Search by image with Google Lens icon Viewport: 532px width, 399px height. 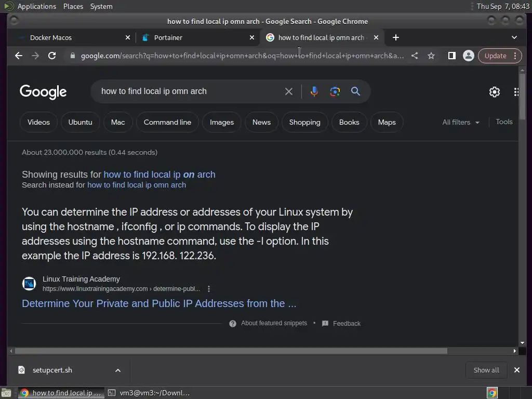(x=335, y=91)
